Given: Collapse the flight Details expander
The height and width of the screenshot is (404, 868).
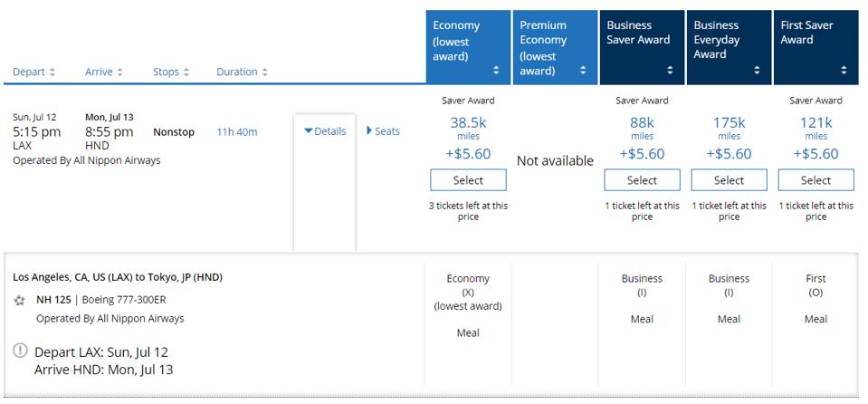Looking at the screenshot, I should pos(325,131).
